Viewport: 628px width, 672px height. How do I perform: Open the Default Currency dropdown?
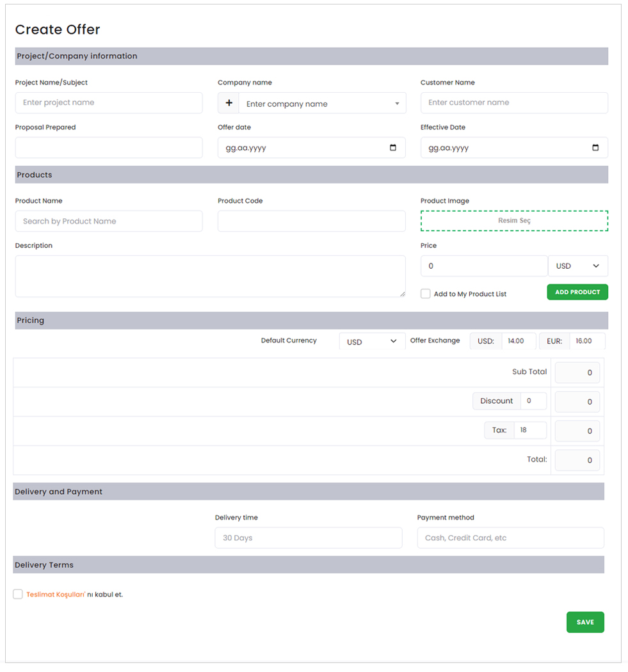371,342
